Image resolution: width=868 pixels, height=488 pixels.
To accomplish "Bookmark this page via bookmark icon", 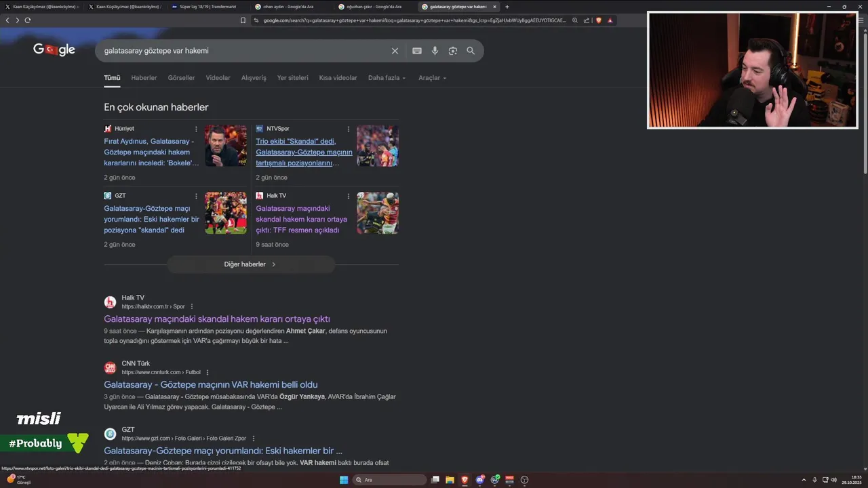I will (x=243, y=20).
